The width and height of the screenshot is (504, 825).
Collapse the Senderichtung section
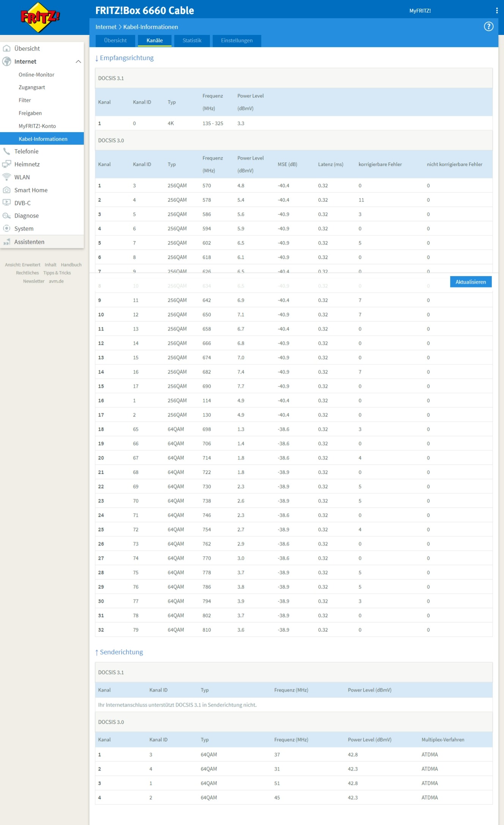click(119, 652)
